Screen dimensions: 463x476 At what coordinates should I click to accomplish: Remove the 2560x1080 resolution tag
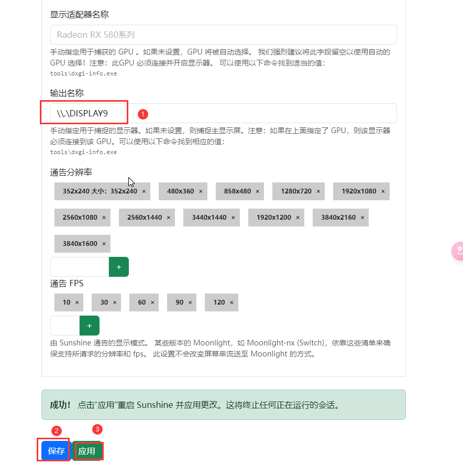click(x=104, y=218)
